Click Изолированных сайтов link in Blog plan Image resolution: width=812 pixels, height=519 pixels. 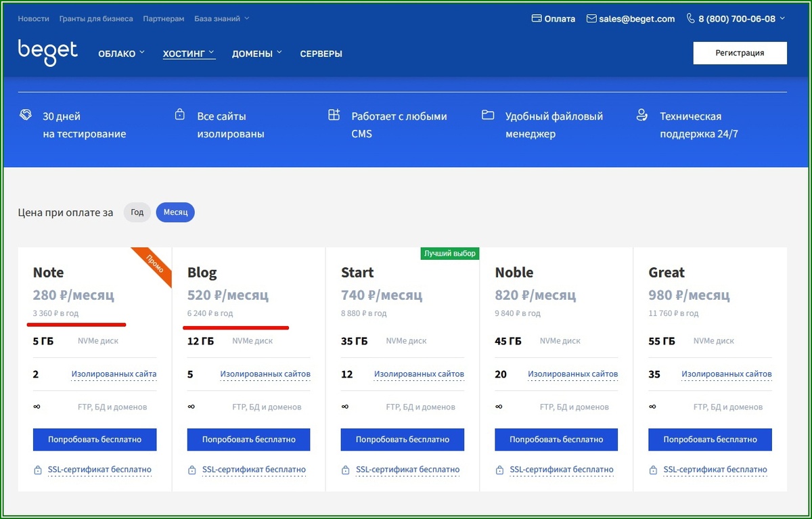265,374
